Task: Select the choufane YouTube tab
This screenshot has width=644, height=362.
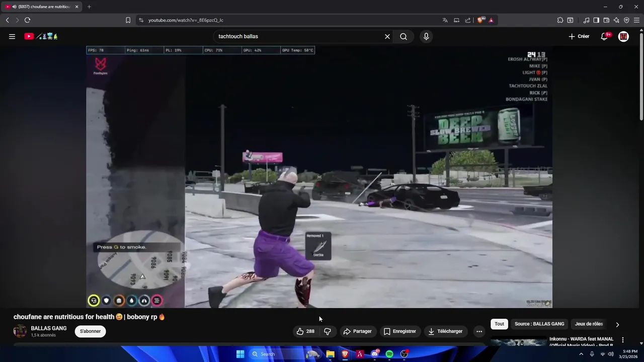Action: pyautogui.click(x=41, y=7)
